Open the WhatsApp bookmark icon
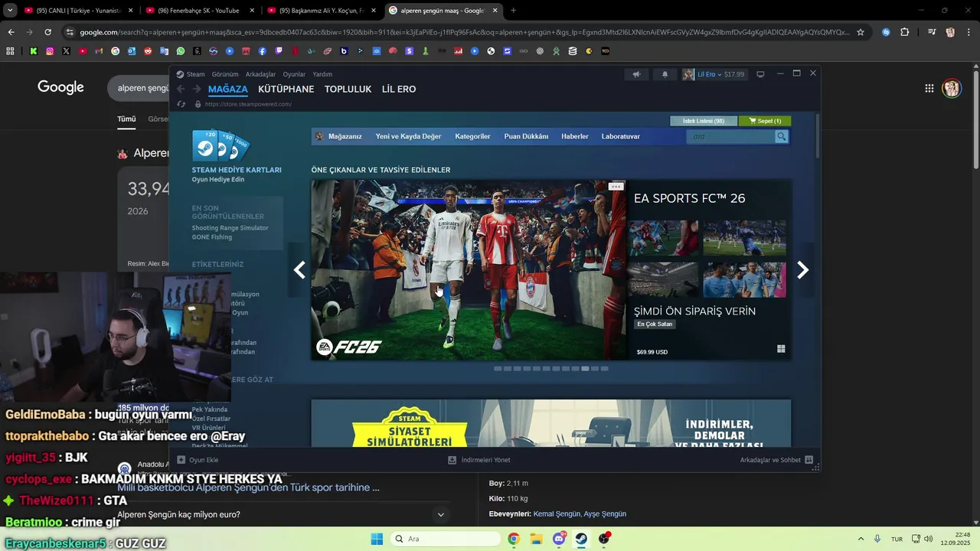Viewport: 980px width, 551px height. click(181, 51)
